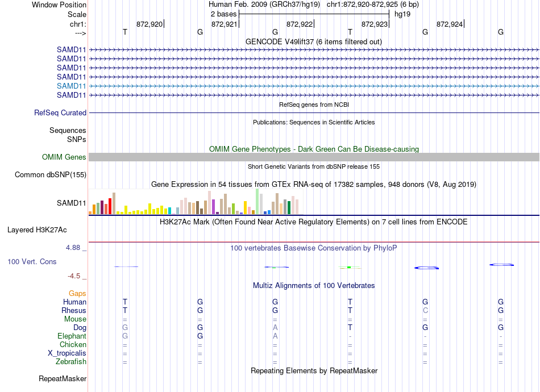Click the -4.5 conservation scale value
The height and width of the screenshot is (392, 540).
click(x=74, y=276)
